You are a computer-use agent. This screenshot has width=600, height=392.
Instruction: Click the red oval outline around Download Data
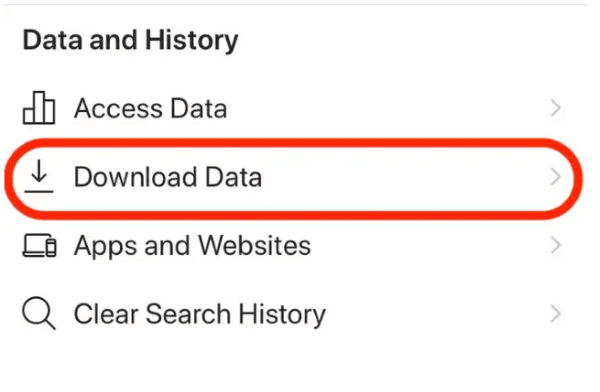point(293,142)
